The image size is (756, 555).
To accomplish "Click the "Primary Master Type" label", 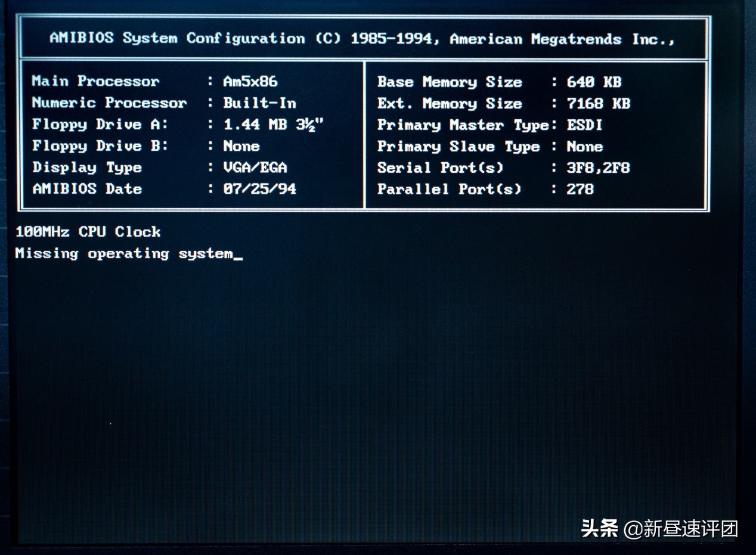I will (x=463, y=125).
